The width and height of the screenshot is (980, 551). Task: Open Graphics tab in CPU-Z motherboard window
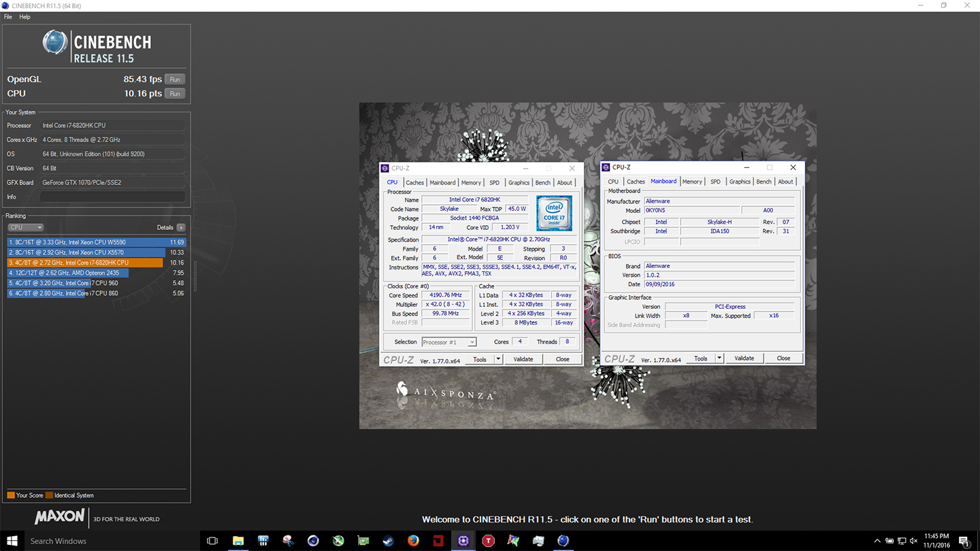[x=740, y=182]
